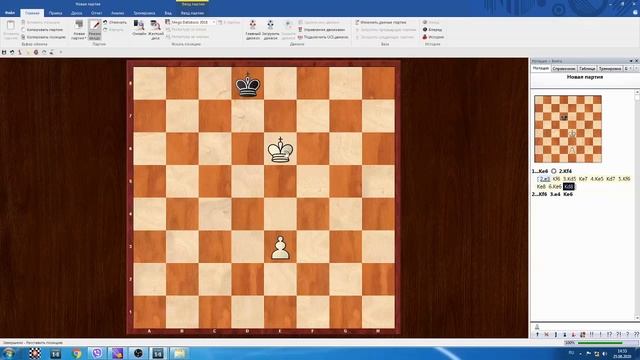This screenshot has height=360, width=640.
Task: Open the Report (Отчет) ribbon tab
Action: click(96, 13)
